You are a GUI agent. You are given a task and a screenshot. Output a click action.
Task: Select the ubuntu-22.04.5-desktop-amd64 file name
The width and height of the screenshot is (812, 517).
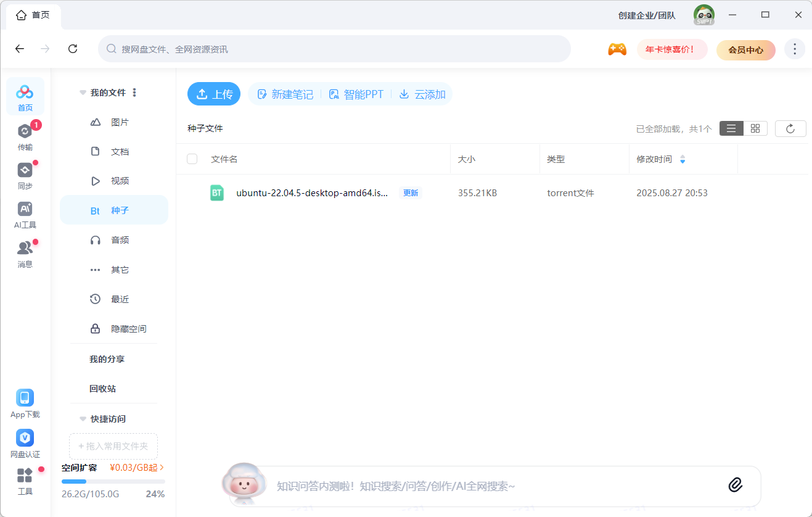coord(312,193)
